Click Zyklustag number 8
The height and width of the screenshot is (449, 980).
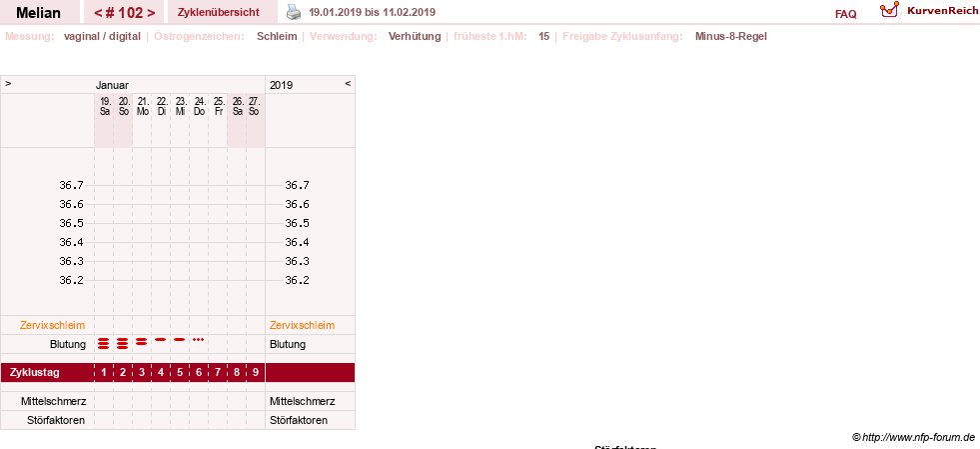click(237, 373)
